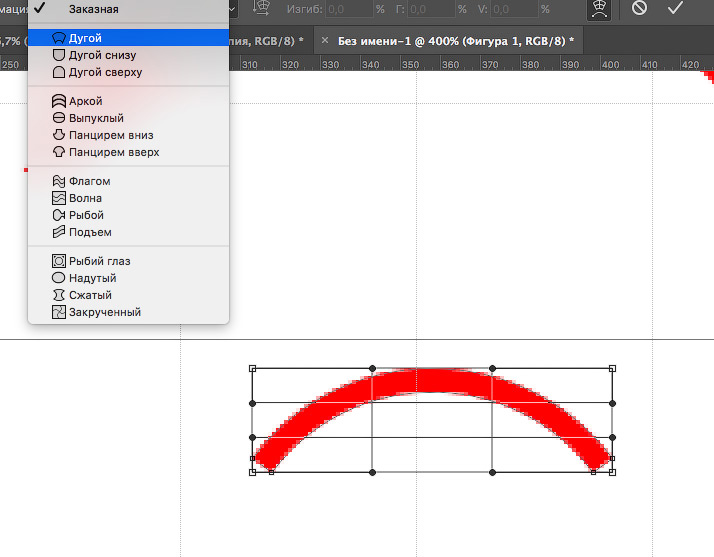This screenshot has width=714, height=557.
Task: Select the Дугой warp style
Action: (128, 38)
